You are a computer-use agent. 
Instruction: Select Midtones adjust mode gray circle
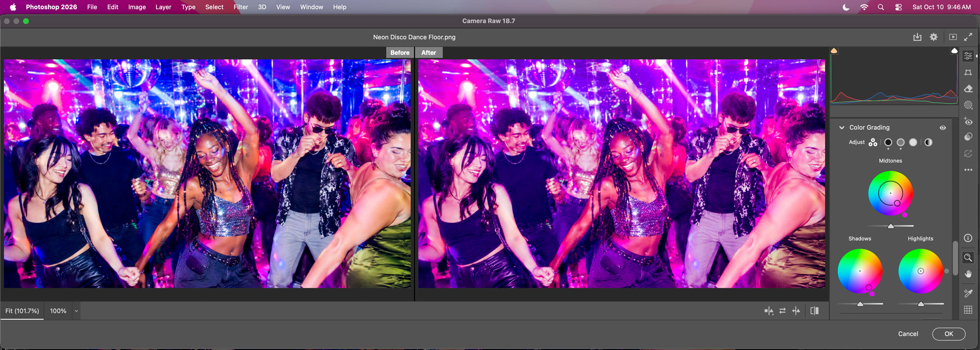[x=901, y=142]
